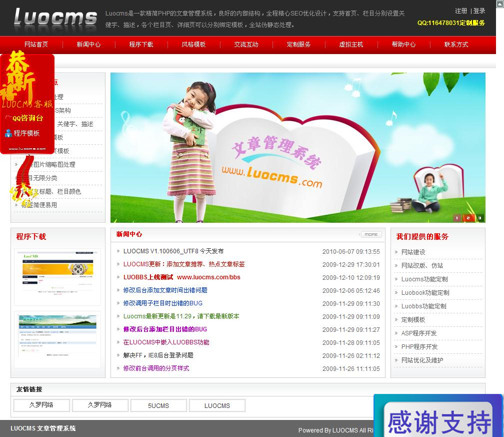Open news 'LUOCMS V1.100606_UTF8 今天发布'
Viewport: 504px width, 437px height.
pos(173,251)
